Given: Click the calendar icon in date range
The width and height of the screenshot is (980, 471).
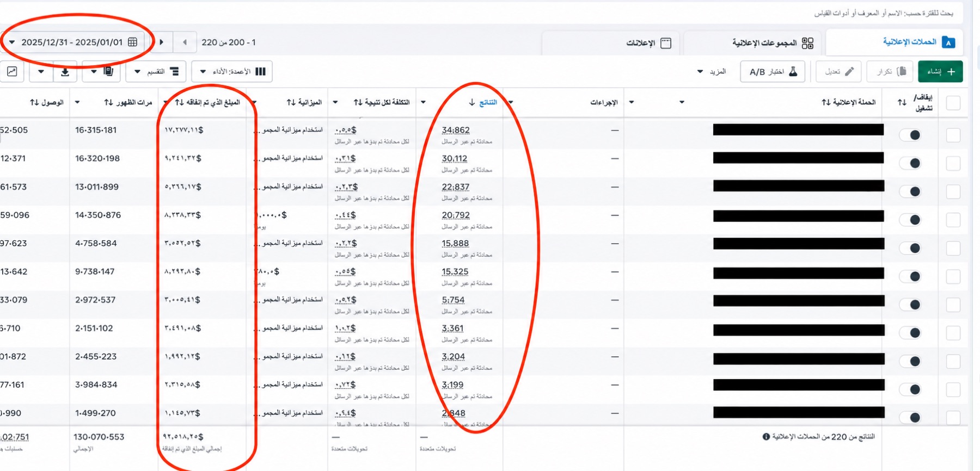Looking at the screenshot, I should [132, 42].
